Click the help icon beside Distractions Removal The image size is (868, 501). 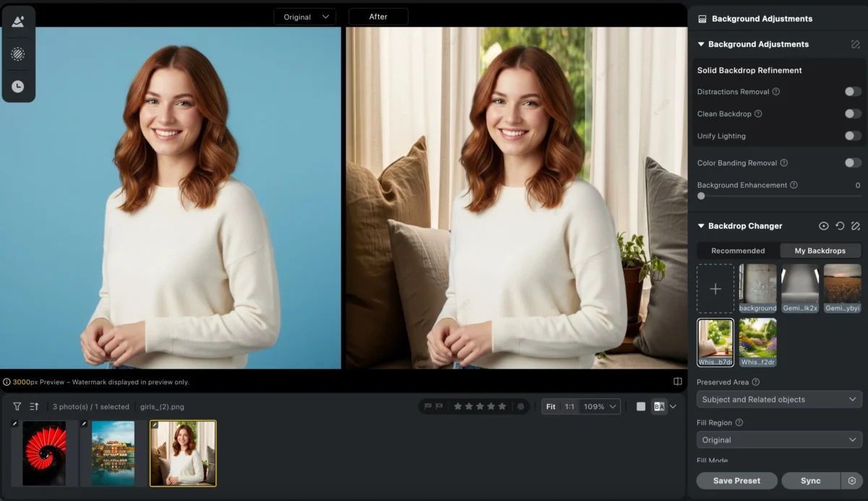point(776,92)
